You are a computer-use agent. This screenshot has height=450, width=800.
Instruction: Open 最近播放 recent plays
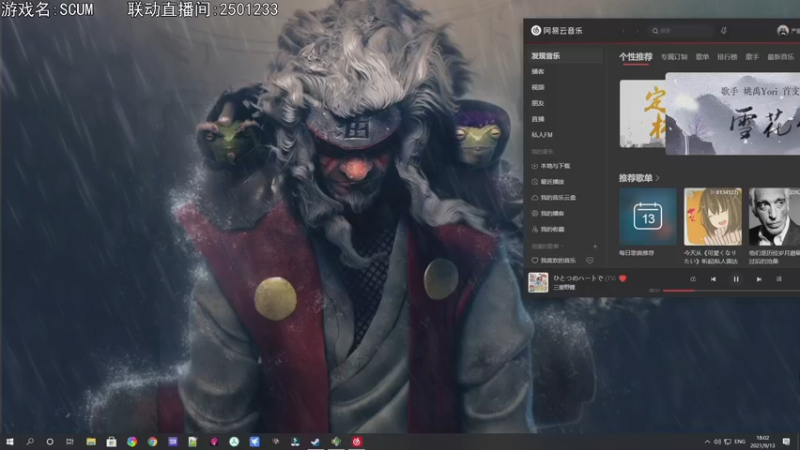click(548, 182)
